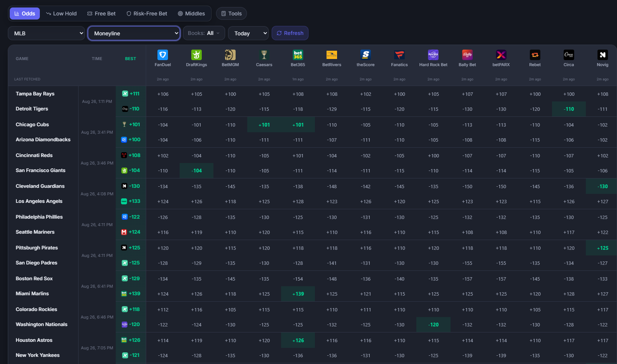Click best-odds Novig icon for Cleveland Guardians
The height and width of the screenshot is (364, 617).
124,186
